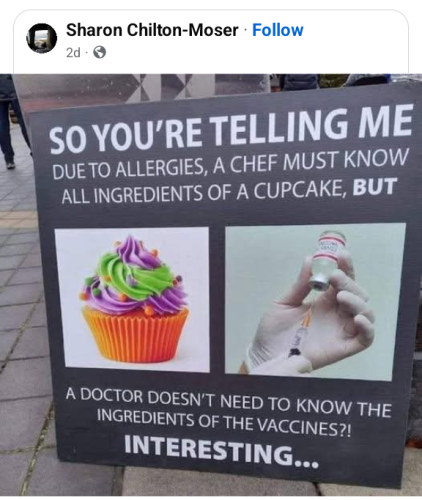Open the cupcake photo on the sign

pyautogui.click(x=132, y=300)
